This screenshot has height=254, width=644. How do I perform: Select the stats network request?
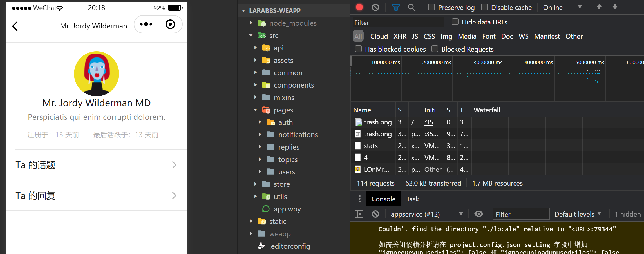pos(370,146)
